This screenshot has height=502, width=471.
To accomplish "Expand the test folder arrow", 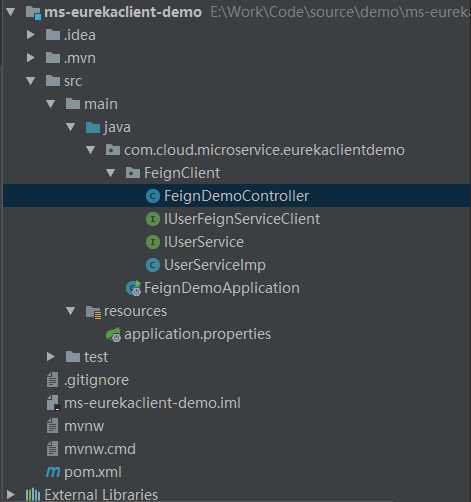I will tap(51, 357).
